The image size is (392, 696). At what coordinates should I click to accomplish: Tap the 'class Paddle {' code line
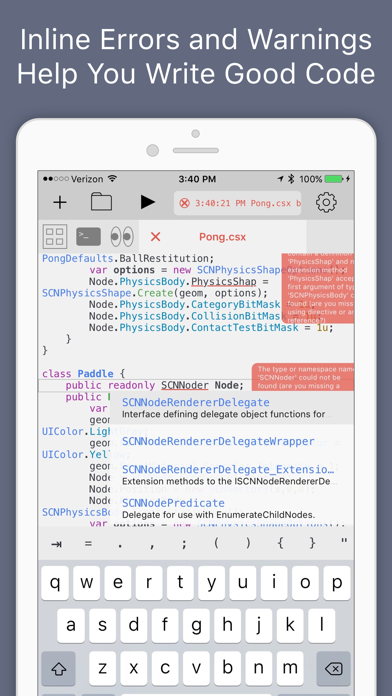point(84,374)
